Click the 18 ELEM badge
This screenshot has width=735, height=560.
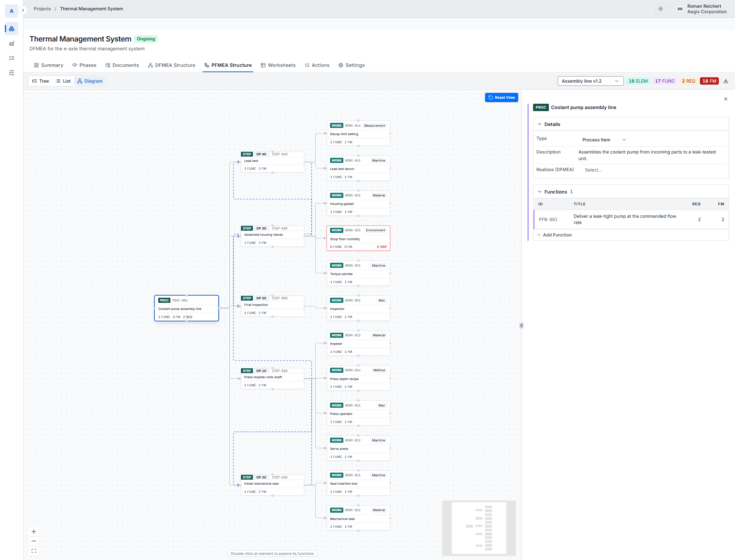638,81
